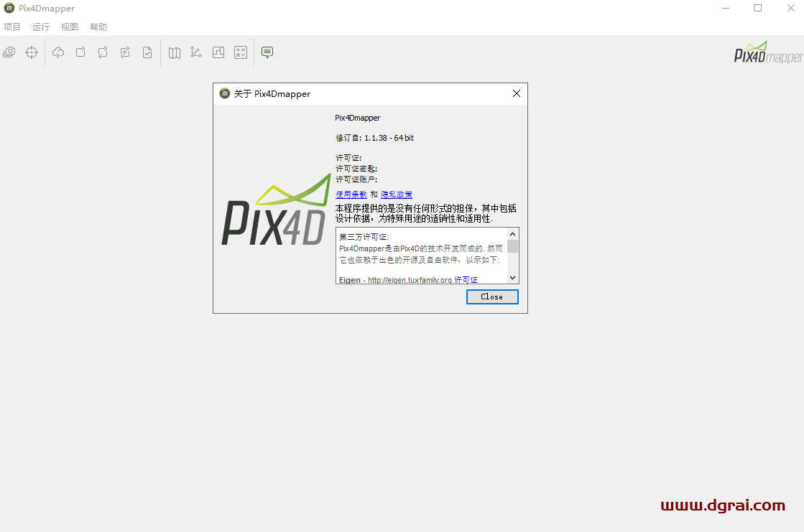The width and height of the screenshot is (804, 532).
Task: Open the image properties editor camera icon
Action: click(x=9, y=52)
